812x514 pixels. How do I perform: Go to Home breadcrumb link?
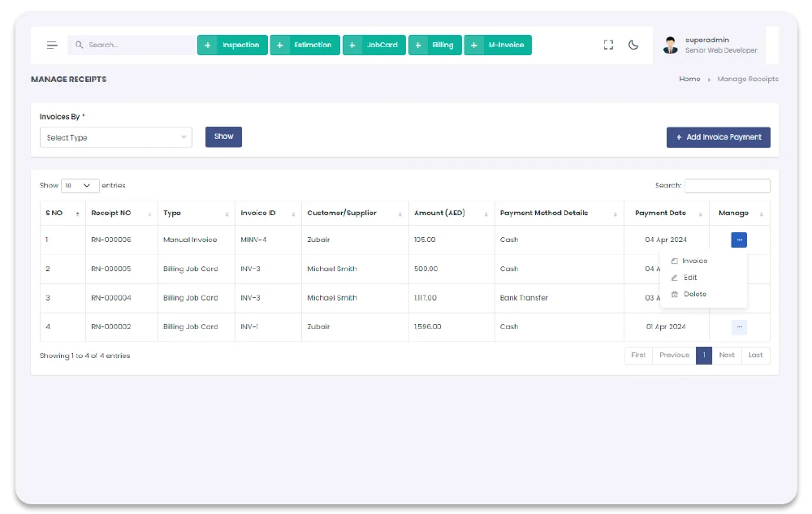pyautogui.click(x=689, y=80)
